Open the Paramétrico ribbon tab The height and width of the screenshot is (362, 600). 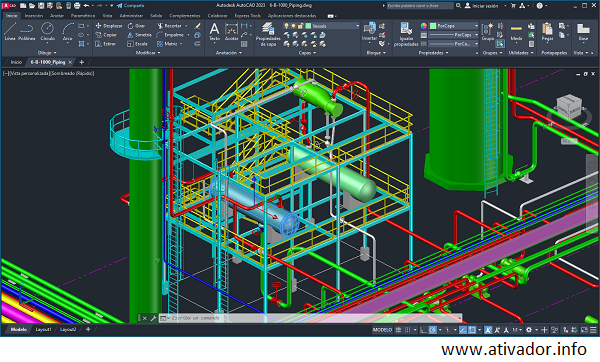point(83,16)
